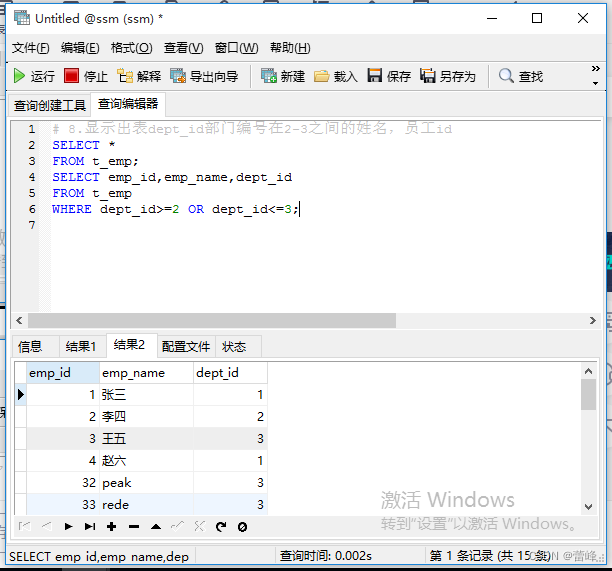Select the peak cell in results

click(x=146, y=483)
